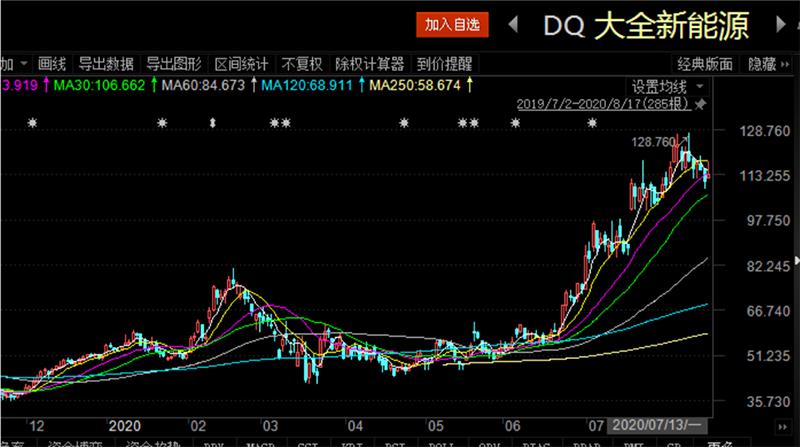Click the DQ 大全新能源 stock title
This screenshot has height=448, width=800.
click(x=646, y=26)
